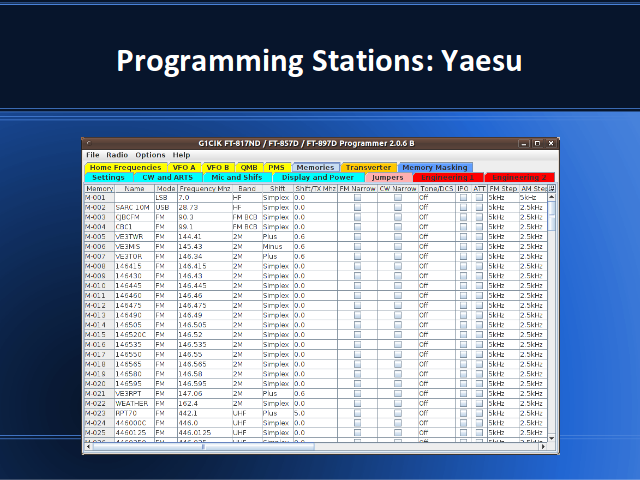Image resolution: width=640 pixels, height=480 pixels.
Task: Open Engineering 1 tab
Action: click(448, 178)
